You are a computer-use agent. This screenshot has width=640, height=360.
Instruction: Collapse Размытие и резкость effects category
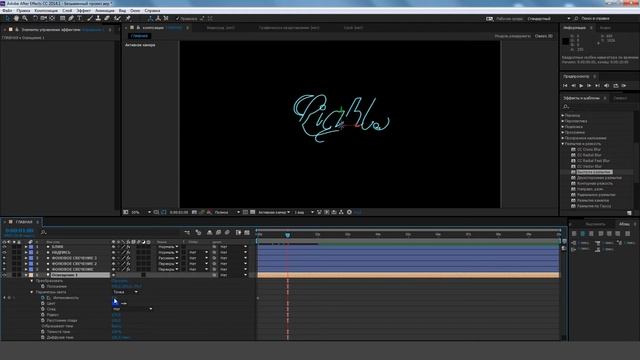click(563, 144)
